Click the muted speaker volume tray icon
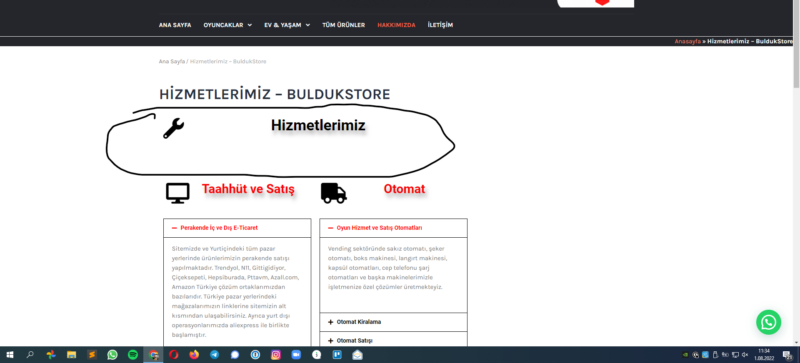This screenshot has height=363, width=800. pos(745,354)
